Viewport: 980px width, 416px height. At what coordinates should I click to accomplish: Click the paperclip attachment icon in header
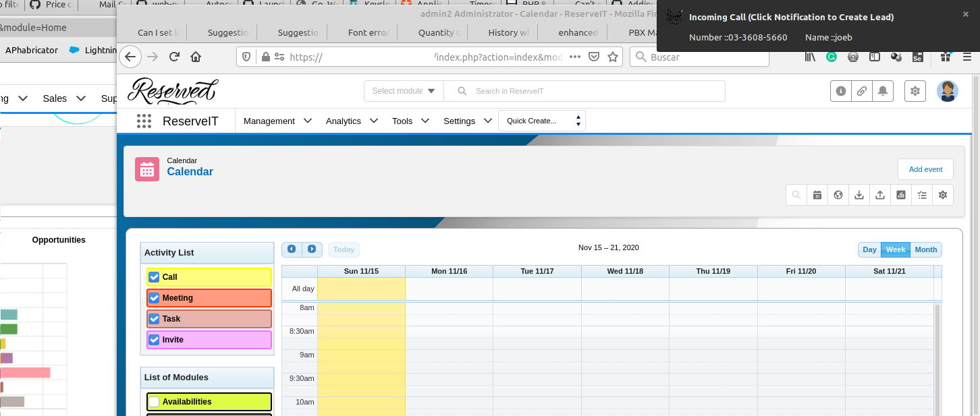pos(862,91)
